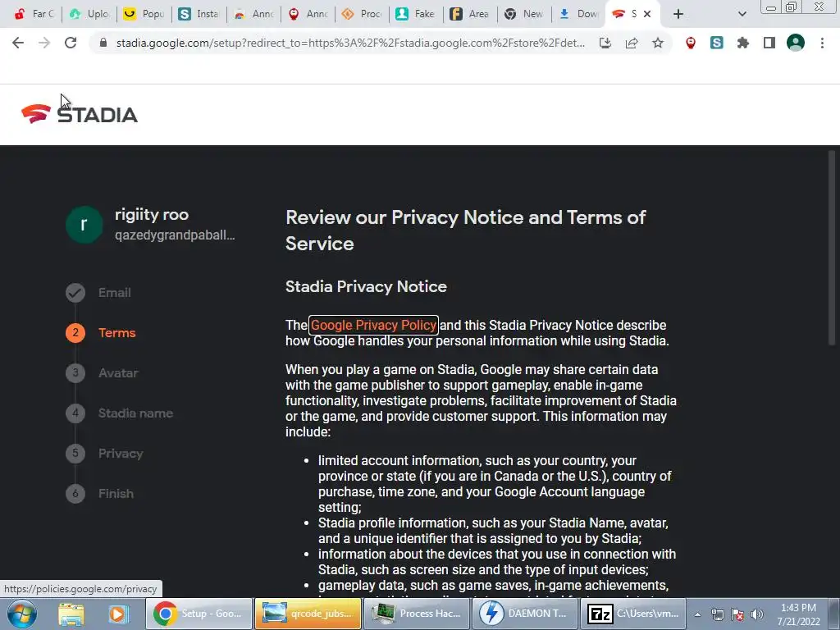Open Chrome three-dot menu
This screenshot has height=630, width=840.
pyautogui.click(x=822, y=43)
